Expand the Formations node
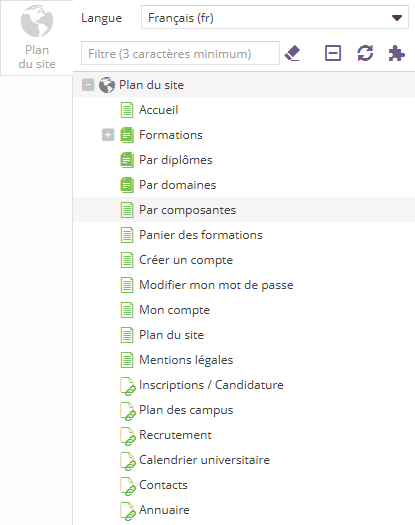The width and height of the screenshot is (415, 525). pos(108,135)
